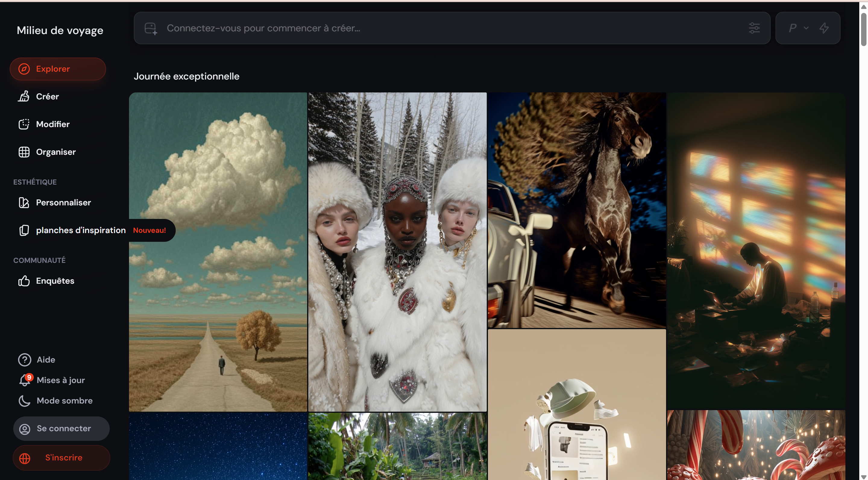868x480 pixels.
Task: Click the prompt text input field
Action: [438, 28]
